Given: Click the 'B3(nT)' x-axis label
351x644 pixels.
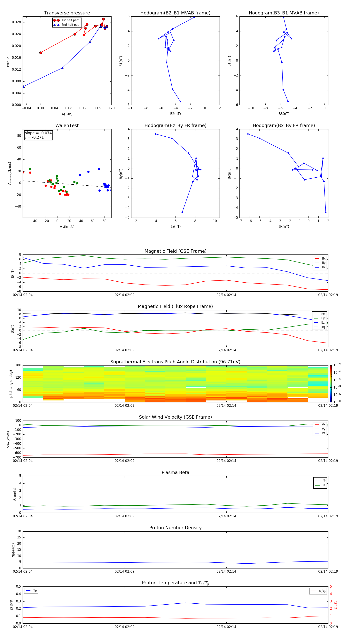Looking at the screenshot, I should (284, 114).
